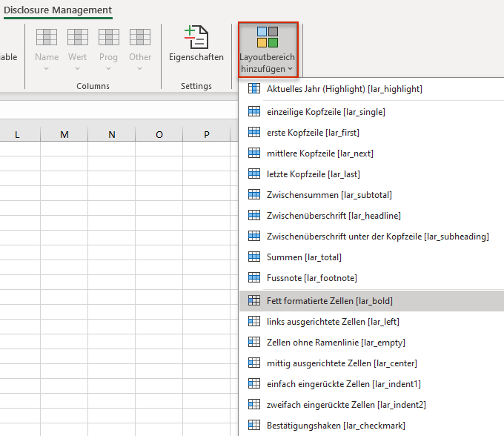
Task: Choose letzte Kopfzeile [lar_last]
Action: 371,174
